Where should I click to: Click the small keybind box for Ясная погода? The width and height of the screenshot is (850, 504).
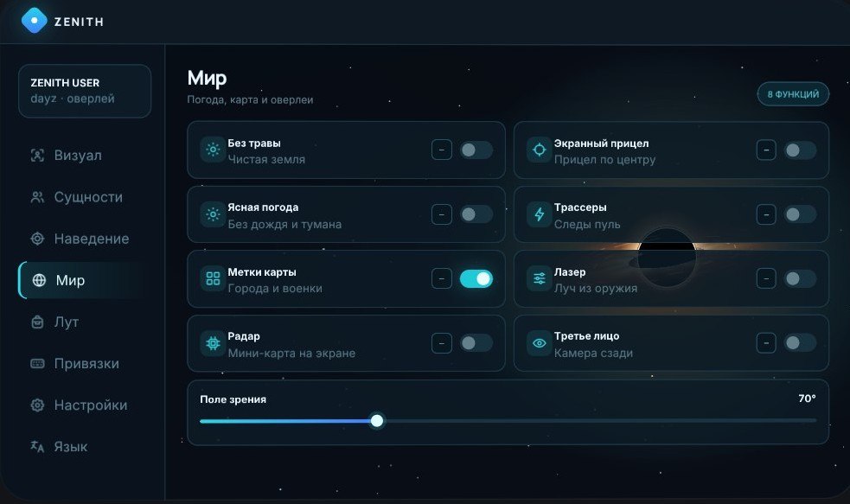[442, 214]
